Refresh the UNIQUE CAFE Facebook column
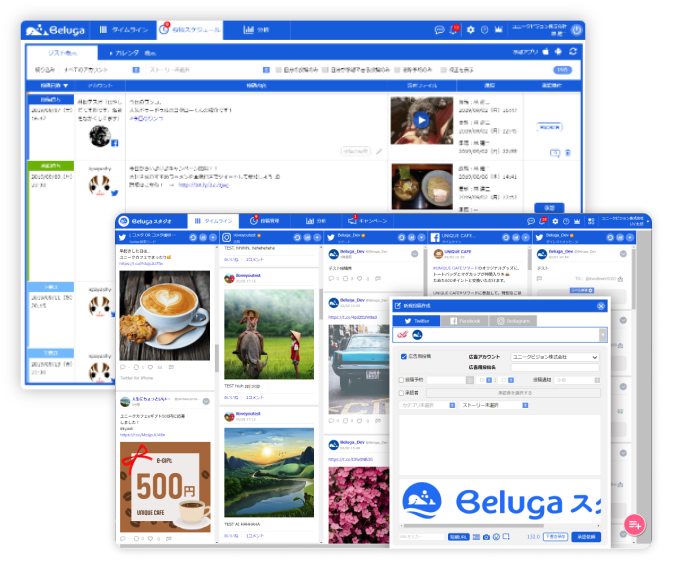Image resolution: width=673 pixels, height=570 pixels. 506,237
